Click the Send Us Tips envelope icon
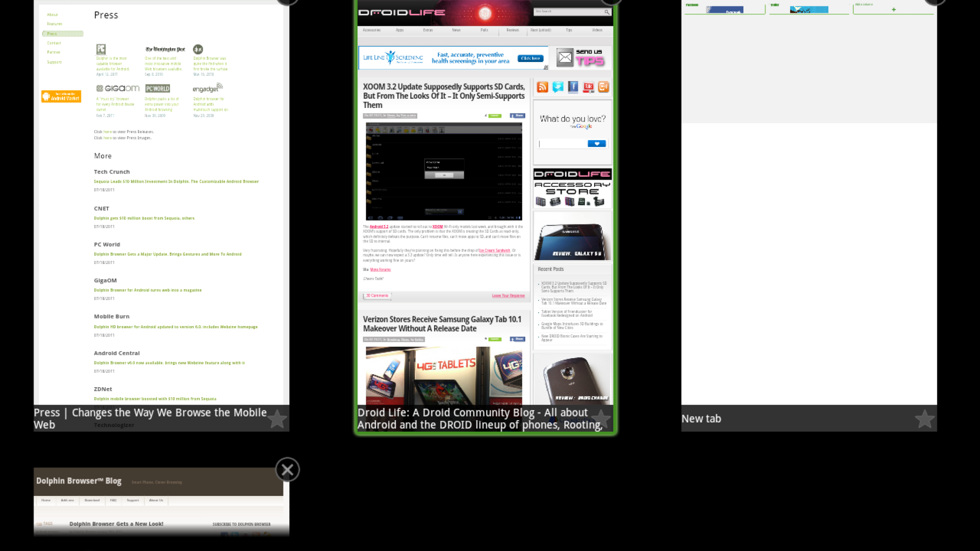The image size is (980, 551). click(x=565, y=58)
